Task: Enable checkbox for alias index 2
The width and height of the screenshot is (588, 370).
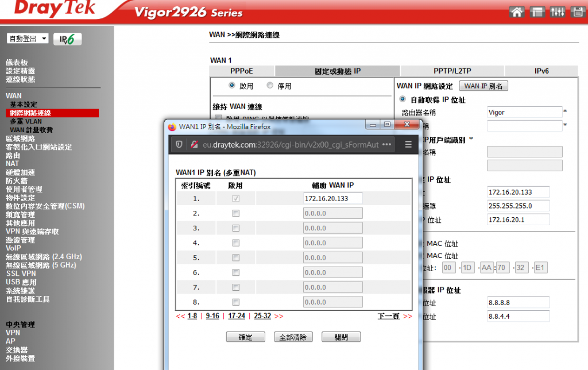Action: coord(236,213)
